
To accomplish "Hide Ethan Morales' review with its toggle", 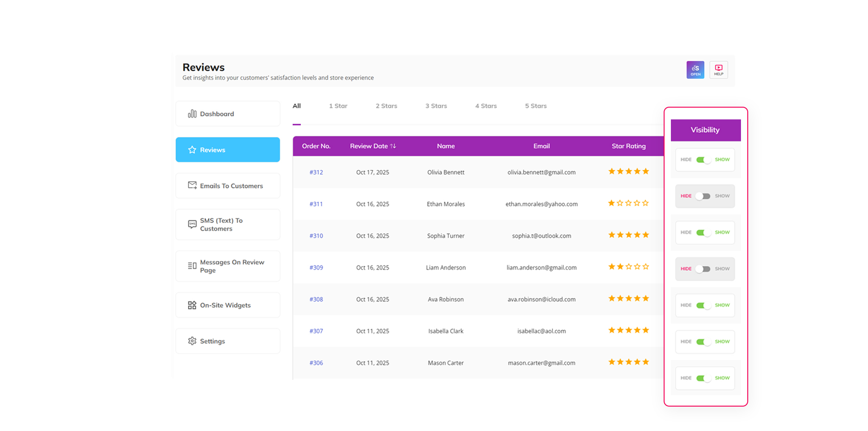I will coord(703,196).
